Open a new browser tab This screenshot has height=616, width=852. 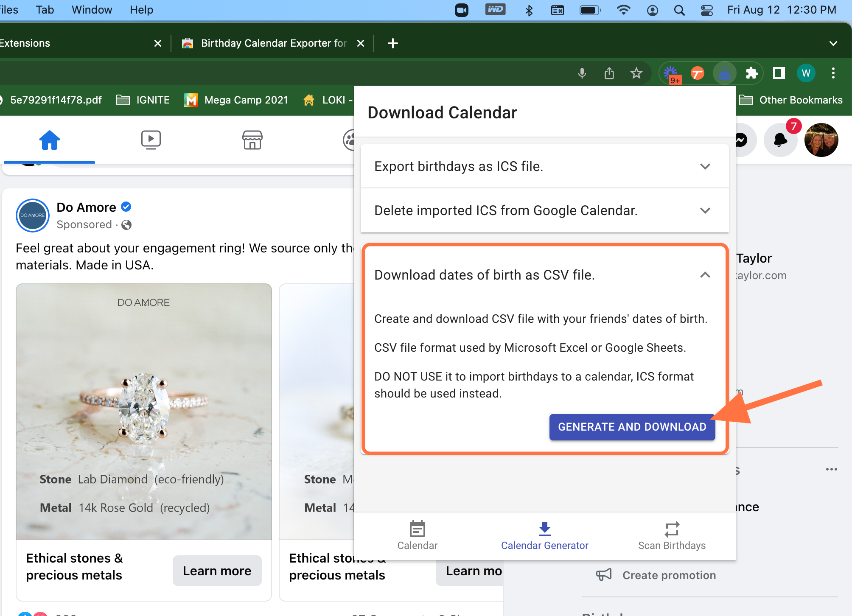[393, 43]
